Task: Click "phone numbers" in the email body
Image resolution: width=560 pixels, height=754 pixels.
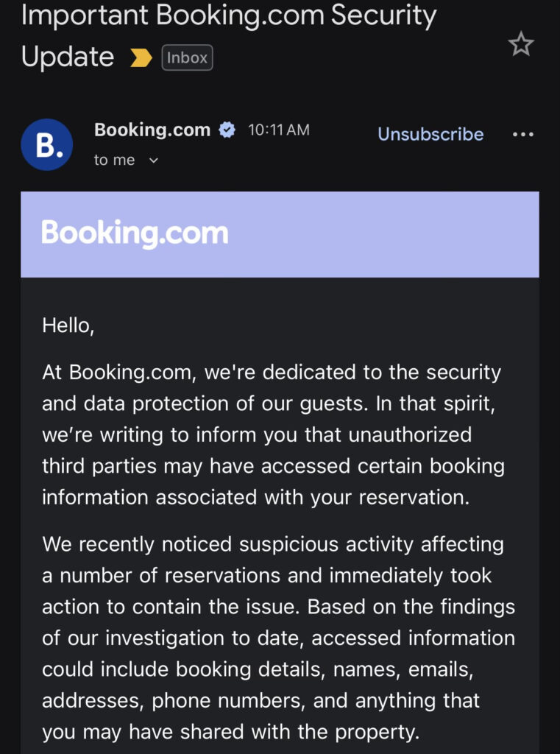Action: 230,700
